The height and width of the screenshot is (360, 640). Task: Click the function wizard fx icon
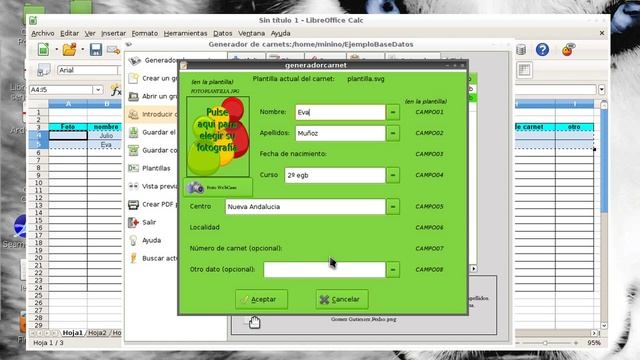(x=116, y=90)
